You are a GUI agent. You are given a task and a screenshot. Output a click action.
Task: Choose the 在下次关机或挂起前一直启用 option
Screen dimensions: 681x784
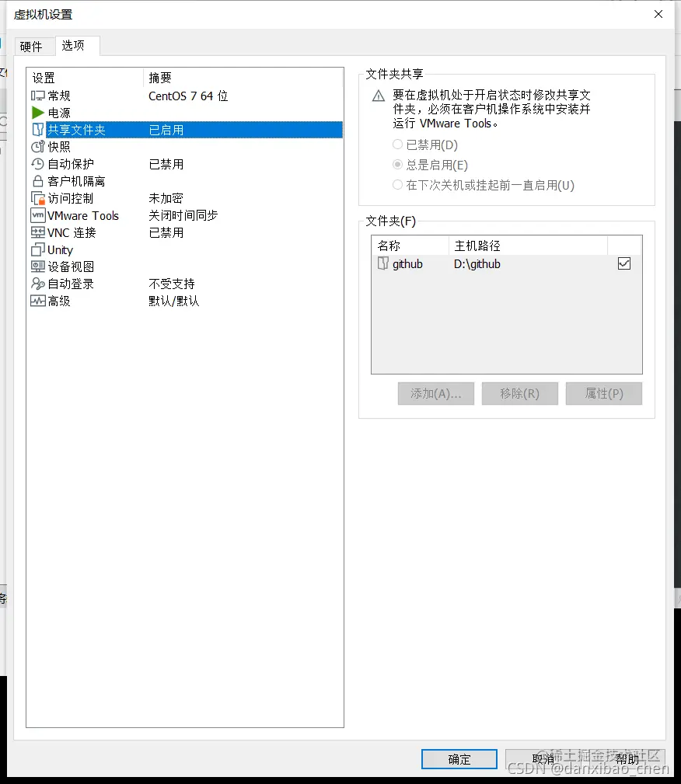point(396,186)
